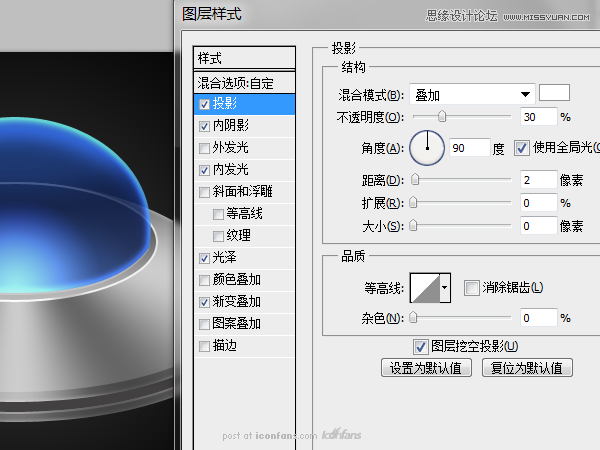Click the 大小 size slider handle

coord(413,225)
